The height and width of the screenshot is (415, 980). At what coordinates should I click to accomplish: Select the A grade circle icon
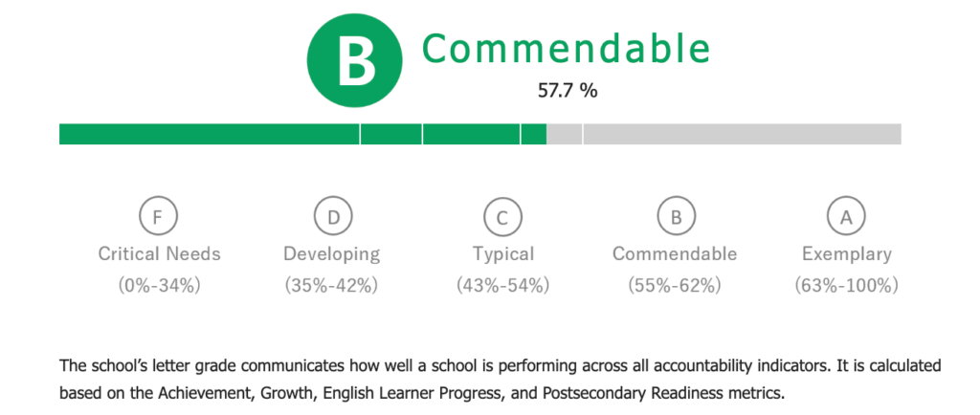pos(846,217)
